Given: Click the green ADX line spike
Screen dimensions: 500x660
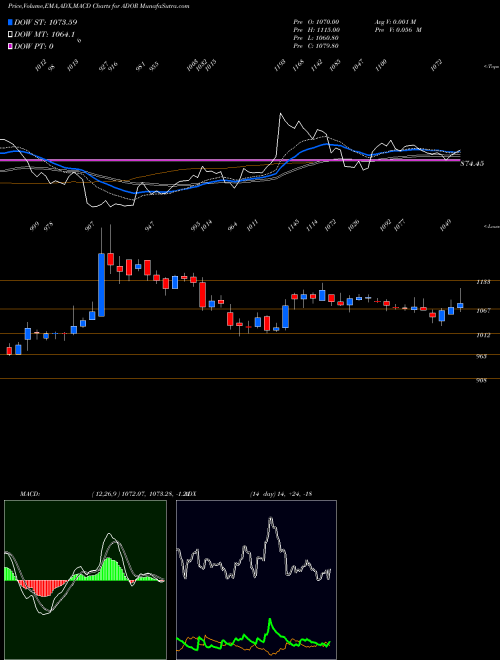Looking at the screenshot, I should (x=270, y=620).
